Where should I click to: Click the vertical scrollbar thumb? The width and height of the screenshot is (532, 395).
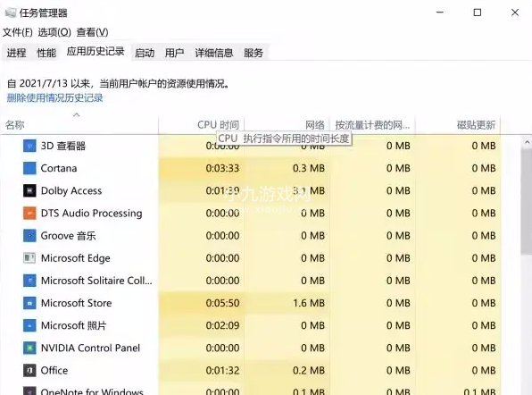527,201
